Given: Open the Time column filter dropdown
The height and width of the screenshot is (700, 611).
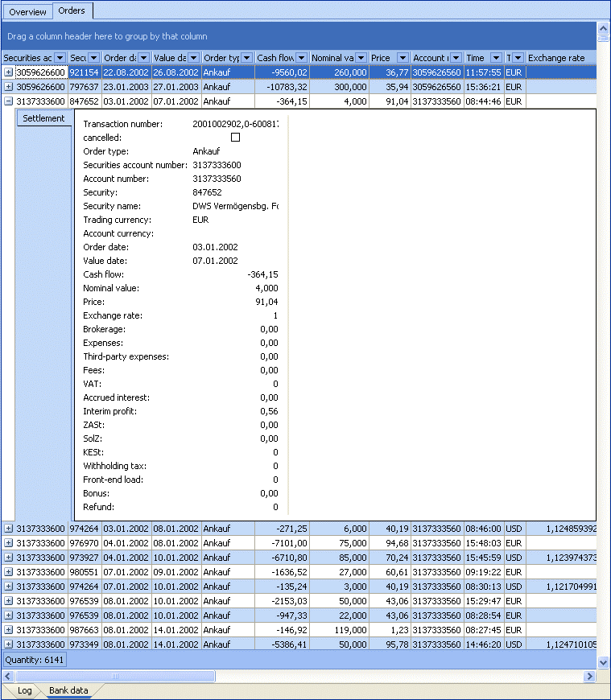Looking at the screenshot, I should pyautogui.click(x=496, y=58).
